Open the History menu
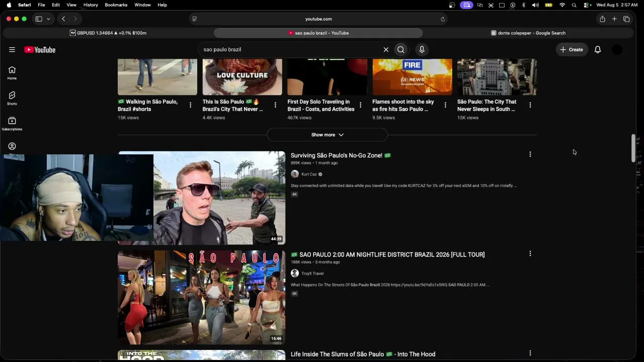 click(91, 5)
